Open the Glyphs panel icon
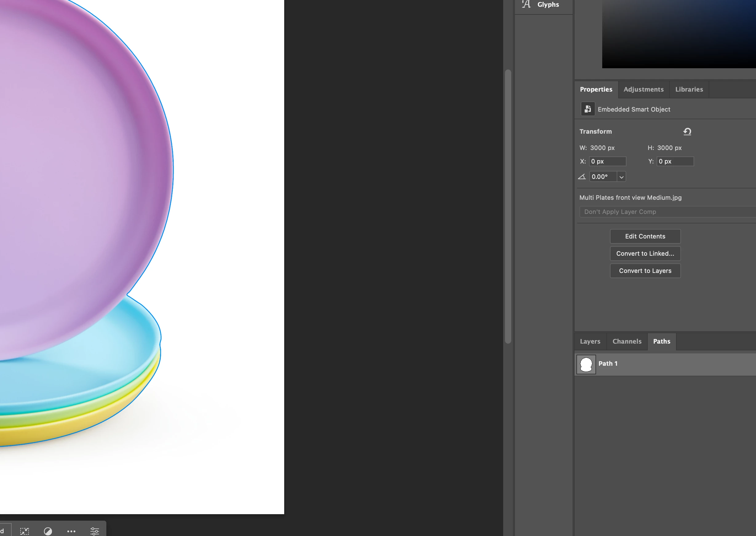Screen dimensions: 756x536 527,4
